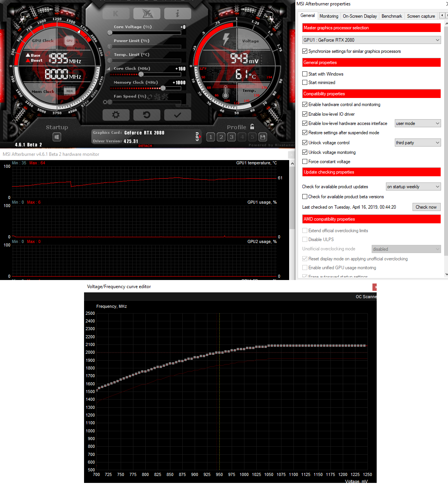The image size is (448, 486).
Task: Switch to the Benchmark tab
Action: 392,16
